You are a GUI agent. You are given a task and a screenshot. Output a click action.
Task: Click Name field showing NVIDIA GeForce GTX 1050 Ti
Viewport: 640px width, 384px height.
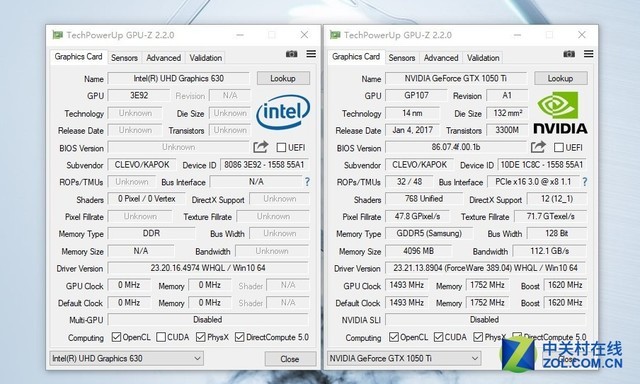coord(456,78)
